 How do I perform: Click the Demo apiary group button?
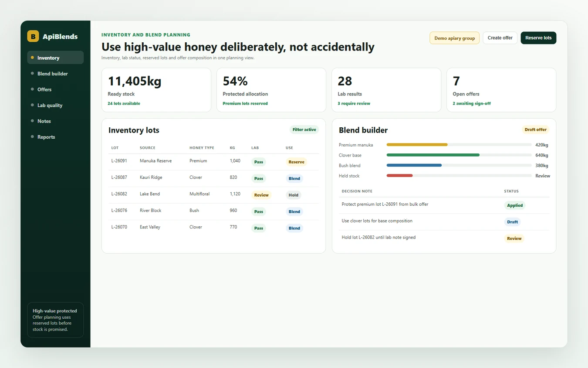coord(454,38)
